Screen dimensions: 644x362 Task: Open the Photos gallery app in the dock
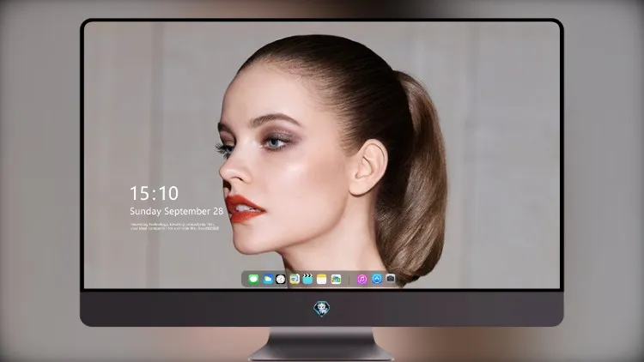336,280
